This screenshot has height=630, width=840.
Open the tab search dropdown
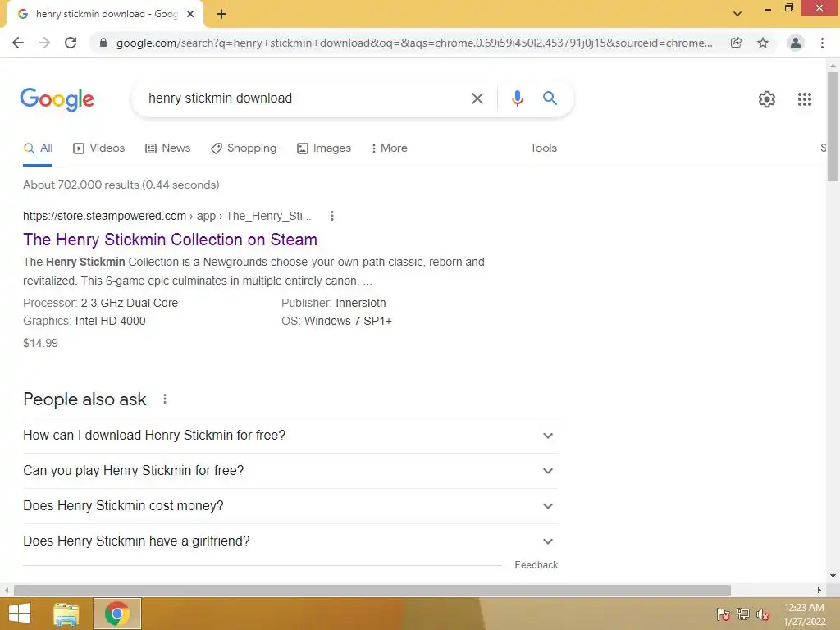(x=737, y=14)
